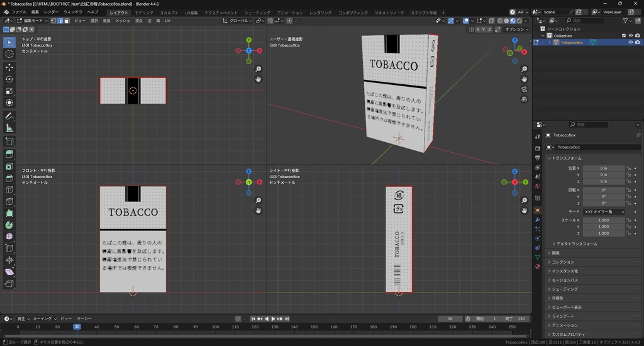The width and height of the screenshot is (644, 346).
Task: Open the オプション button in the viewport
Action: click(x=516, y=29)
